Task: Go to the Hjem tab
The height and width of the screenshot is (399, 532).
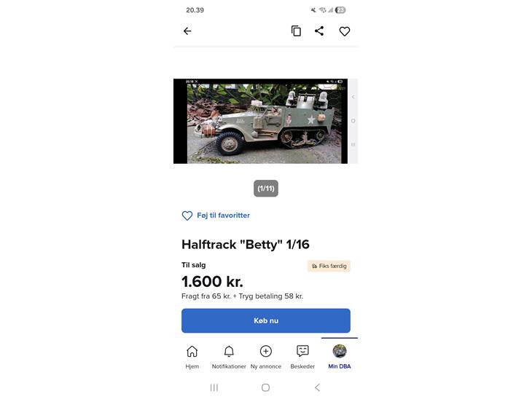Action: pos(192,357)
